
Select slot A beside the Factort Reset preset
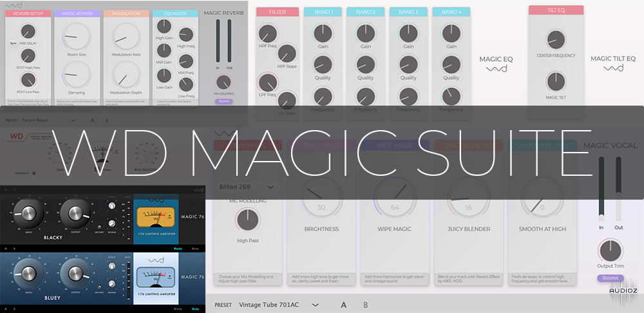[x=92, y=120]
